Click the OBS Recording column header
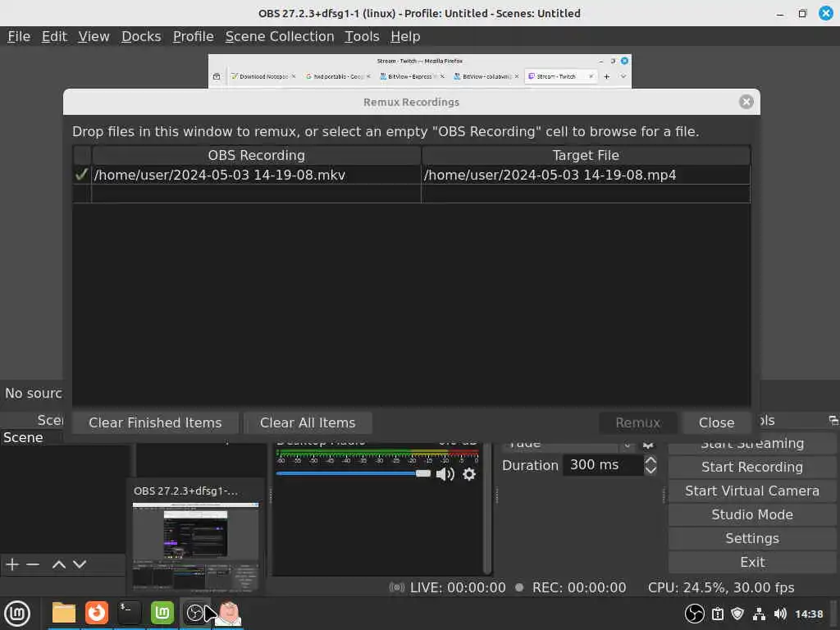Viewport: 840px width, 630px height. coord(256,155)
